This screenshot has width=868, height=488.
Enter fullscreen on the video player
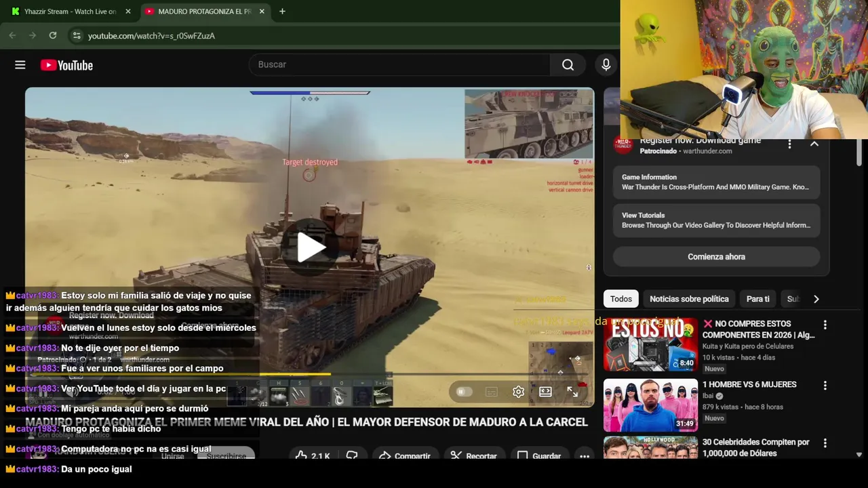[572, 392]
